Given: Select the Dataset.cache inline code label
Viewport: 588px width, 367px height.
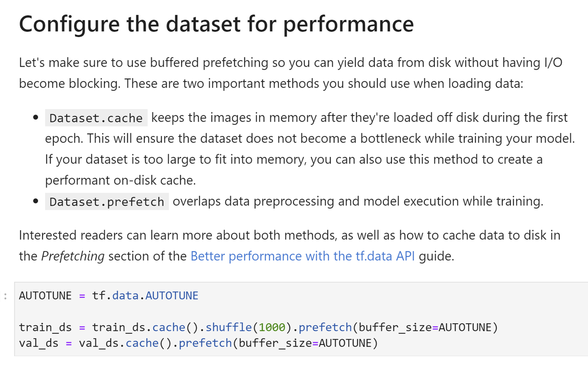Looking at the screenshot, I should pos(96,118).
